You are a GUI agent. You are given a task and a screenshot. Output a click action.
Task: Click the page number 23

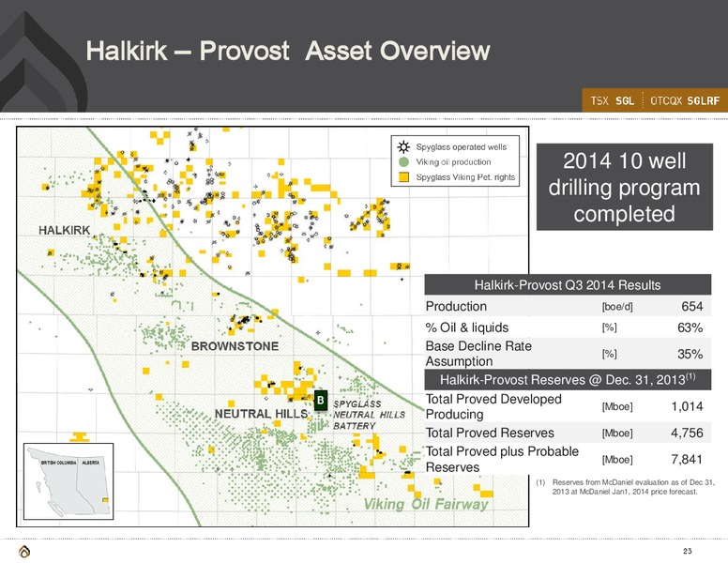tap(688, 551)
